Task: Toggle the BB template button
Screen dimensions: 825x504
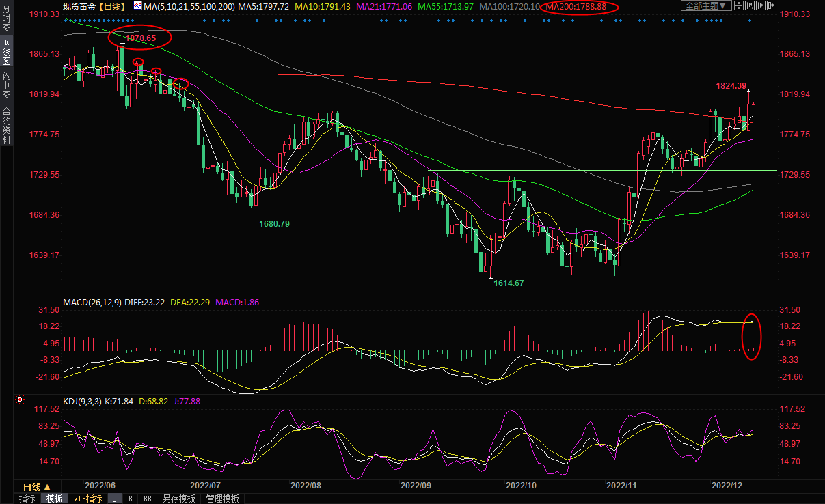Action: point(147,499)
